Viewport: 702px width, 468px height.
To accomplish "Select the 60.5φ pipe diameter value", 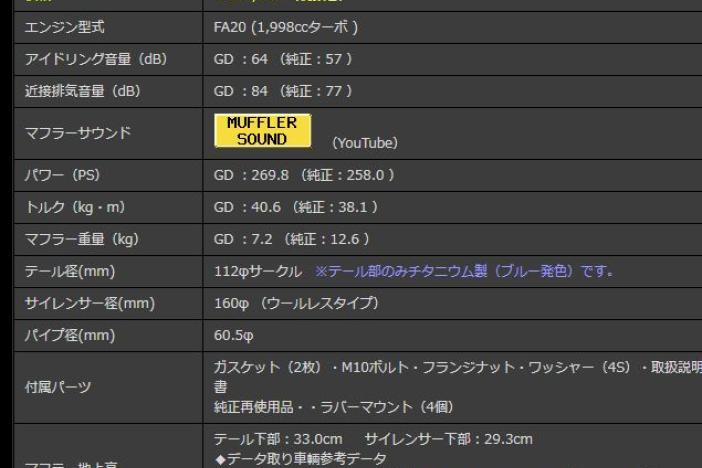I will [x=236, y=335].
